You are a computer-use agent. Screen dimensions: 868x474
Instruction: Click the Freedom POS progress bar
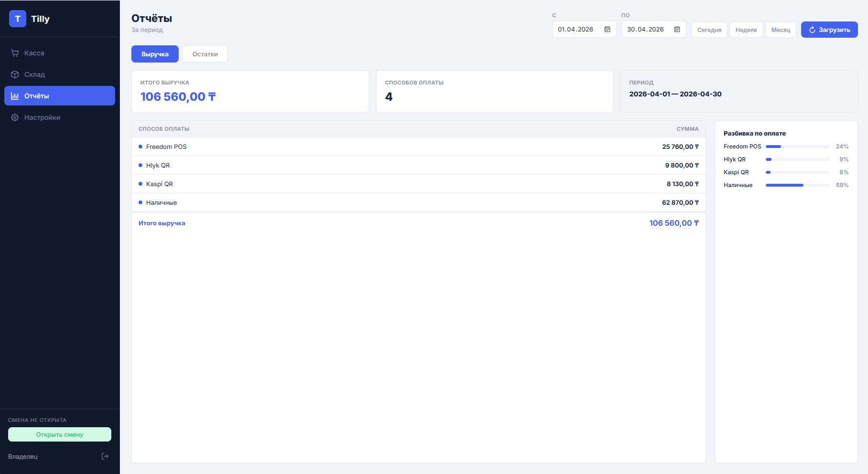pos(797,147)
